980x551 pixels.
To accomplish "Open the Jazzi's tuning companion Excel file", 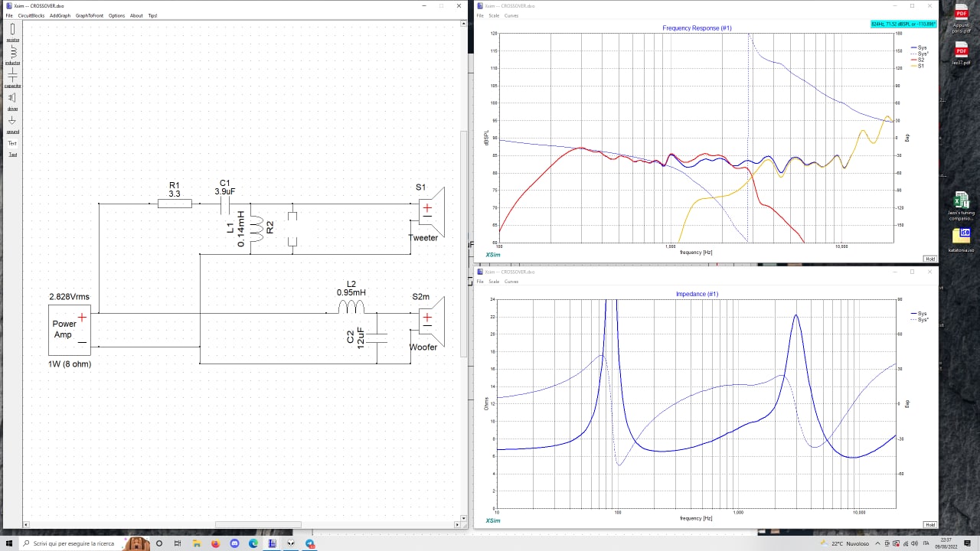I will pyautogui.click(x=961, y=207).
